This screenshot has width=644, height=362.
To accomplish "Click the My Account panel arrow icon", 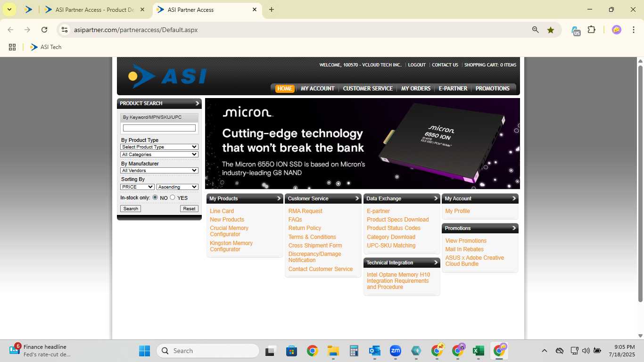I will [514, 198].
